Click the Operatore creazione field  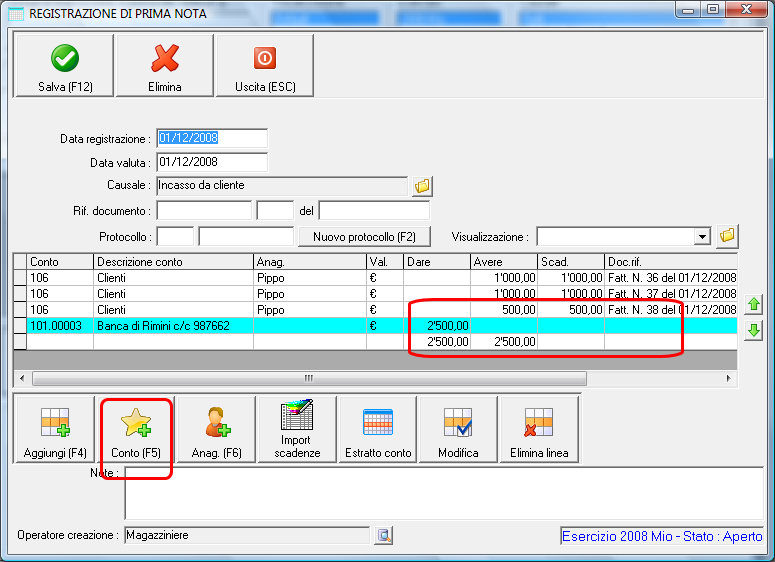(x=247, y=535)
